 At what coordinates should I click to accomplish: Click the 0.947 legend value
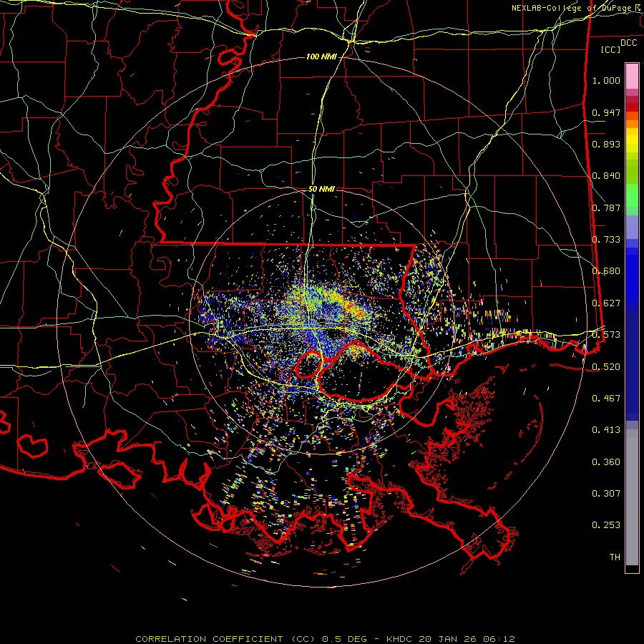[606, 112]
